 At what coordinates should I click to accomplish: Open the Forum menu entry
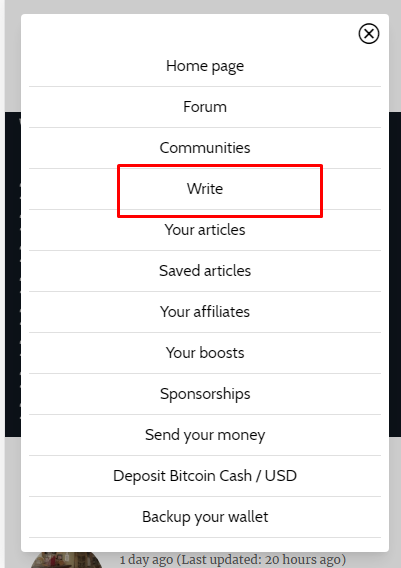[x=205, y=107]
